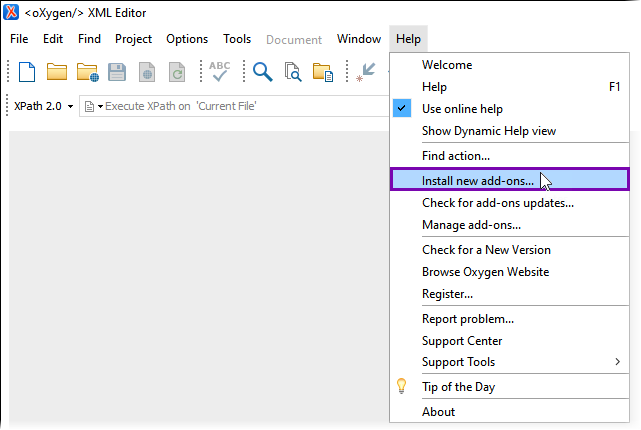Select Report problem...

509,319
